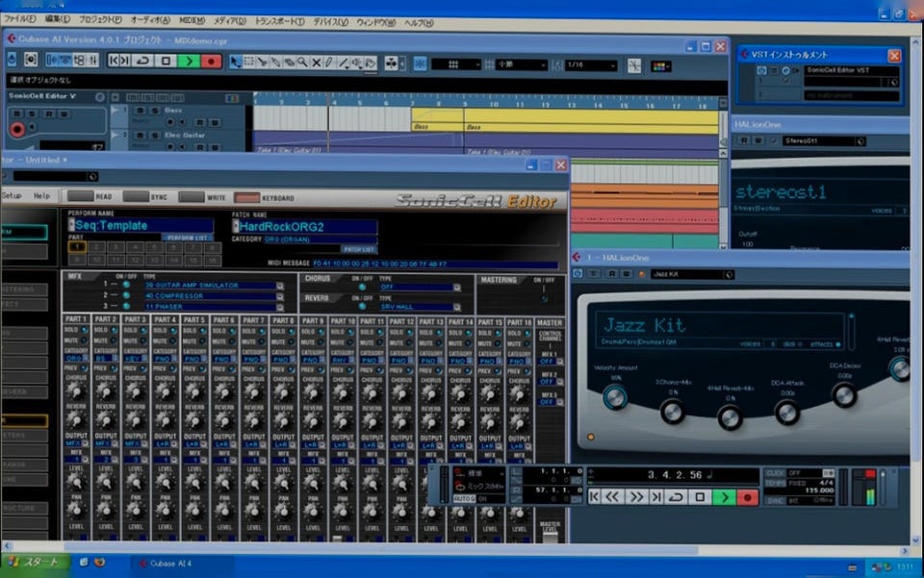Toggle MFX 1 on/off switch

point(126,286)
